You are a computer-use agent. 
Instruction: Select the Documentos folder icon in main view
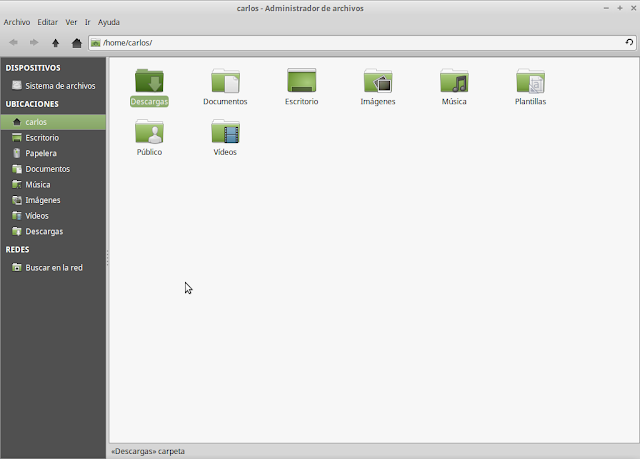coord(225,80)
